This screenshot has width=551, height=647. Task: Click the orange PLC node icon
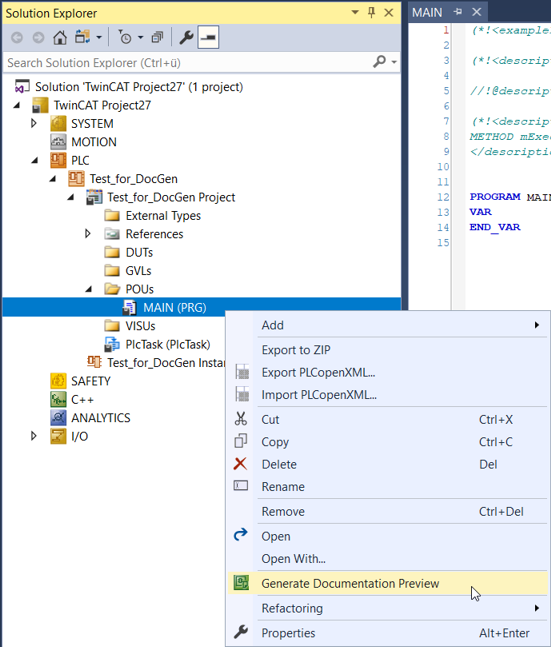pyautogui.click(x=58, y=160)
